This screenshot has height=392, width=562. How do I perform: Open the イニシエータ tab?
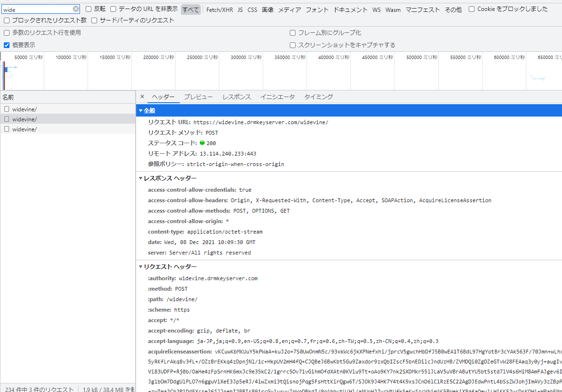coord(277,97)
